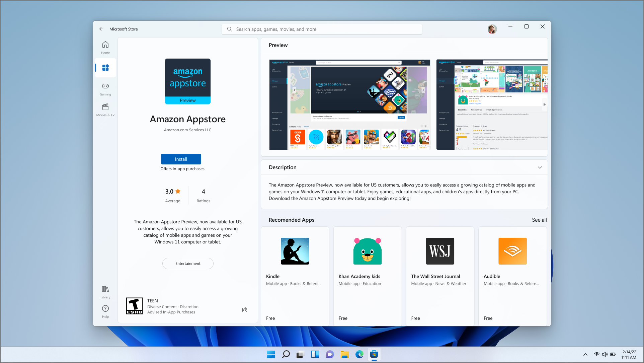Click the Windows taskbar Microsoft Store icon

374,354
